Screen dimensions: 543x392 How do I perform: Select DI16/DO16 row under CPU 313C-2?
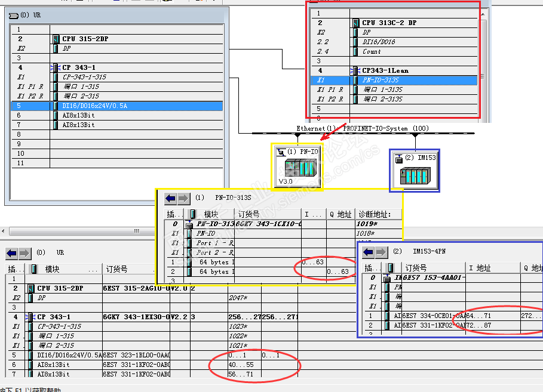click(x=394, y=42)
